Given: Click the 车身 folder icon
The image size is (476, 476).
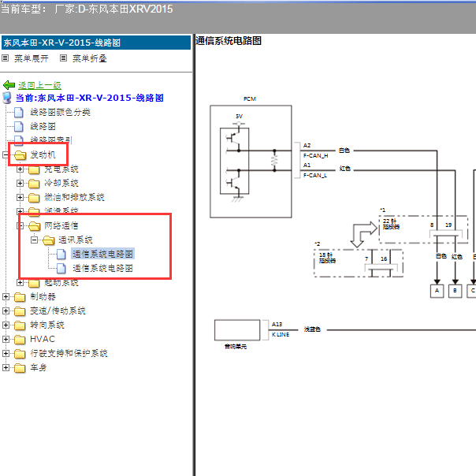Looking at the screenshot, I should click(20, 368).
